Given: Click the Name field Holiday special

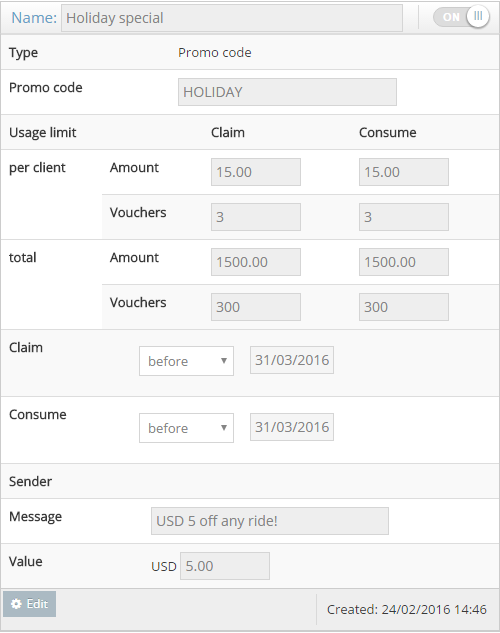Looking at the screenshot, I should click(x=232, y=18).
